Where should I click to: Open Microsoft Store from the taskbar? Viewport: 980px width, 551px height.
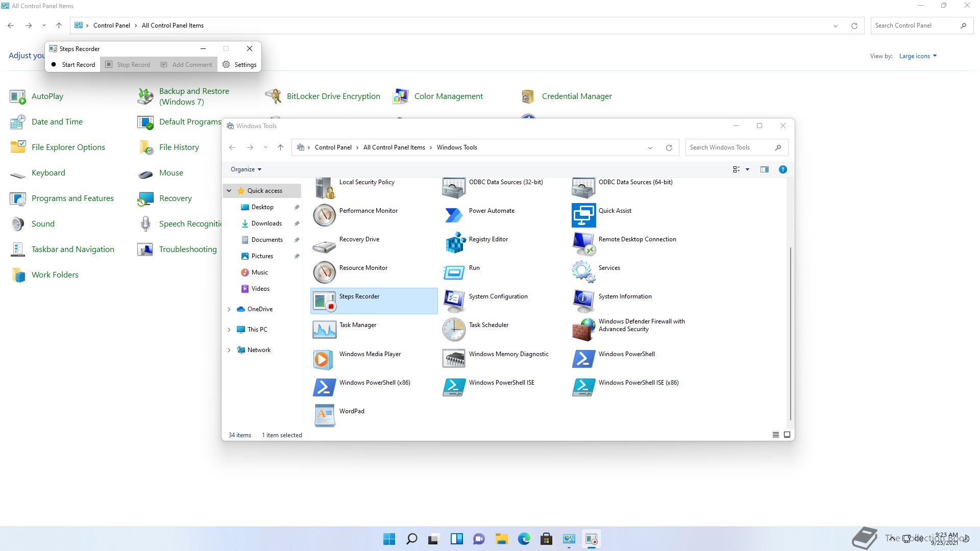(x=546, y=539)
